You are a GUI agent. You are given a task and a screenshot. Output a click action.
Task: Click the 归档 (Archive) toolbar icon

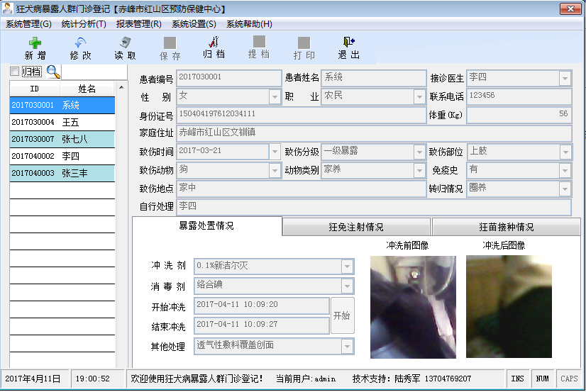coord(214,43)
